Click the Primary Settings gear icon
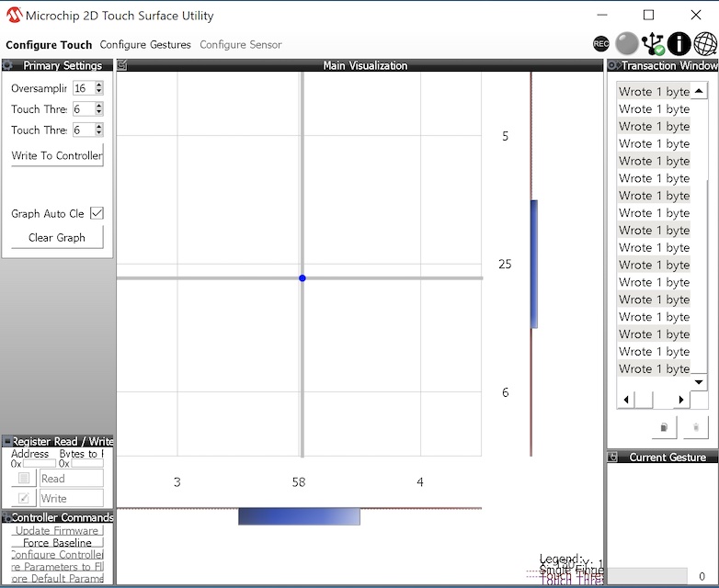The height and width of the screenshot is (588, 719). point(7,65)
